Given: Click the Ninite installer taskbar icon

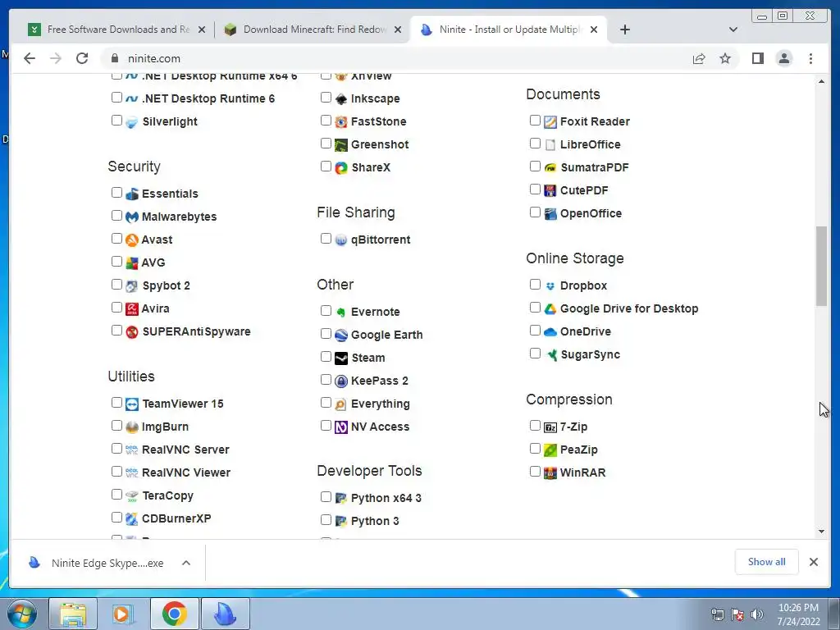Looking at the screenshot, I should (225, 614).
